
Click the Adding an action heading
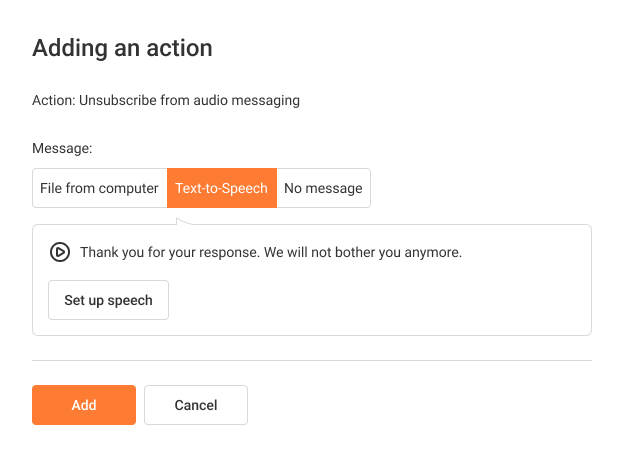tap(122, 48)
